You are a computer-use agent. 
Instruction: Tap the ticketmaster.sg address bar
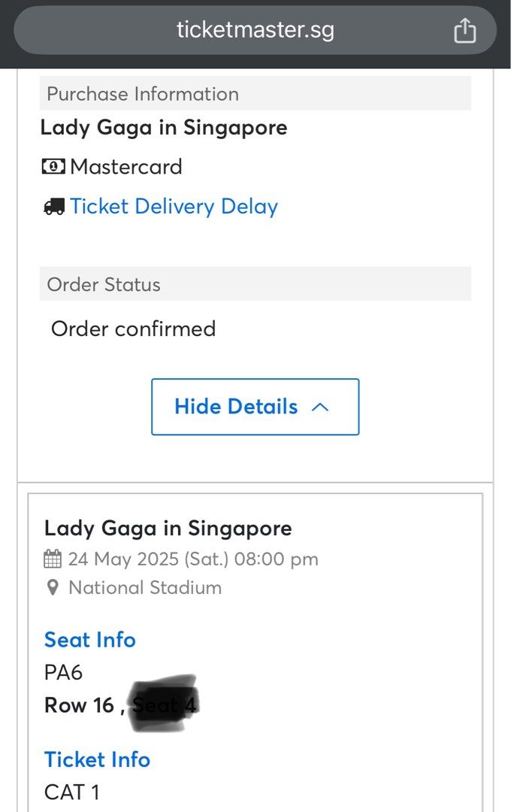click(255, 30)
